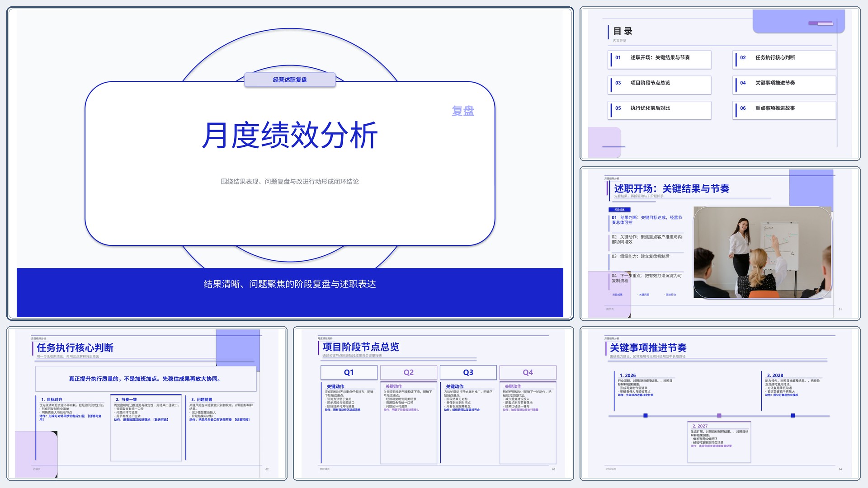The width and height of the screenshot is (868, 488).
Task: Click contents entry 04 关键事项推进节奏
Action: 784,84
